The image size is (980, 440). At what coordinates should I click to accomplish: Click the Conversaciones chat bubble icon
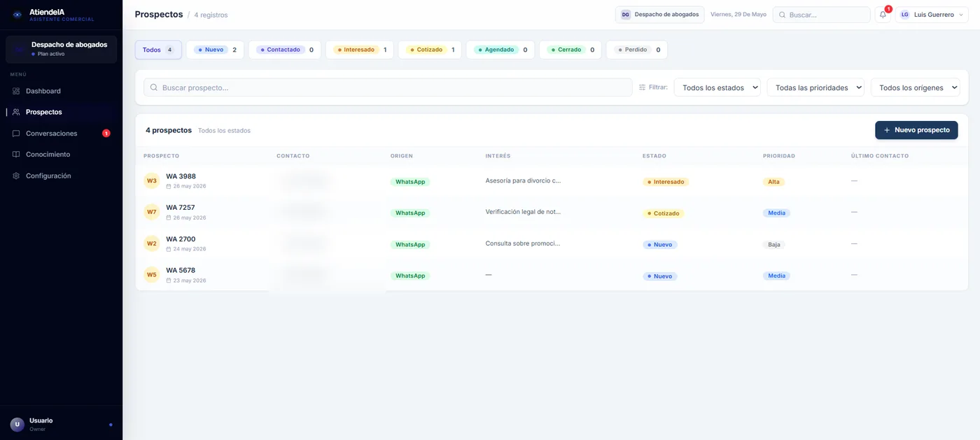click(16, 134)
